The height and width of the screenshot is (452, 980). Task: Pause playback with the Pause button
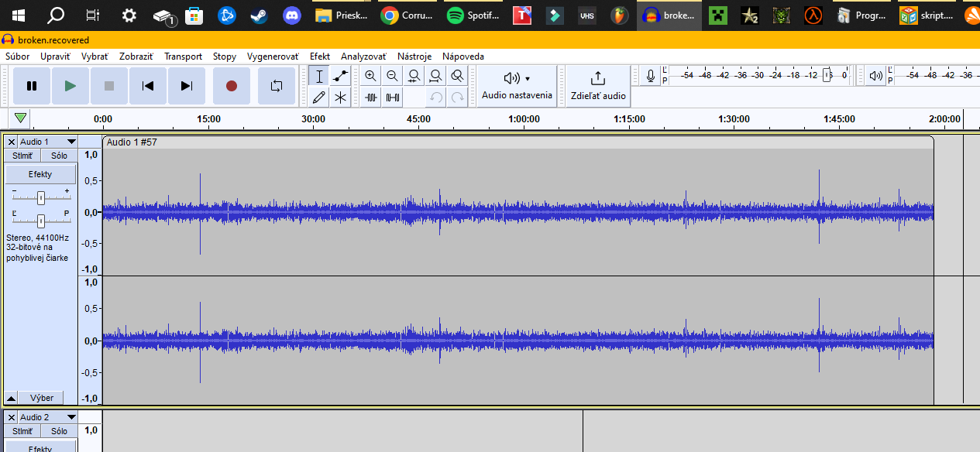[x=32, y=86]
